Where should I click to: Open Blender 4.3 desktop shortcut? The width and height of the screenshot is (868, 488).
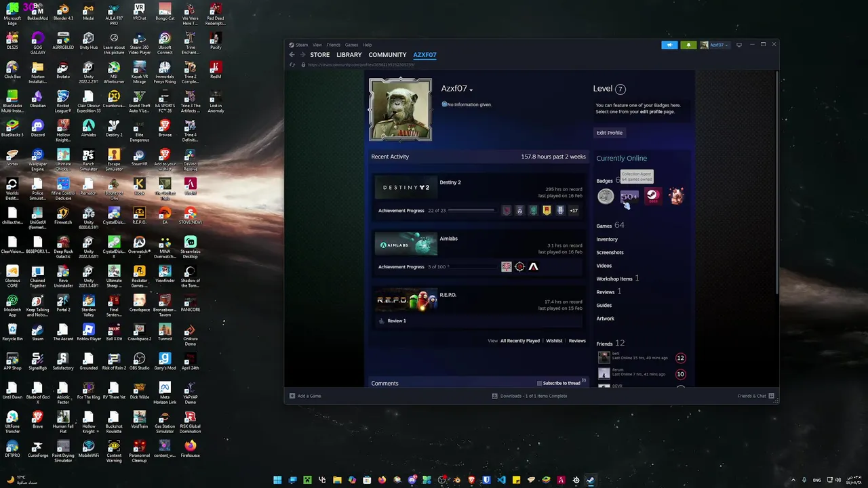click(63, 12)
